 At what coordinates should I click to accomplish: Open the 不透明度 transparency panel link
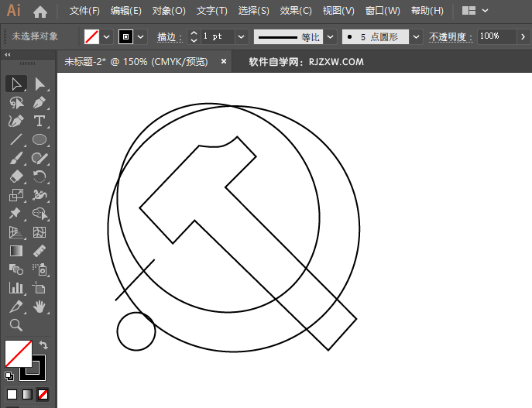pos(451,36)
